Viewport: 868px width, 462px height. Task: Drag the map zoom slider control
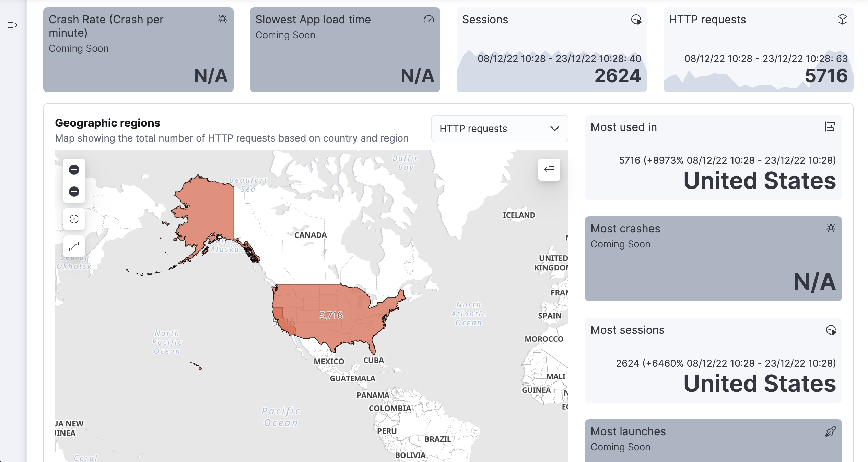[x=74, y=180]
